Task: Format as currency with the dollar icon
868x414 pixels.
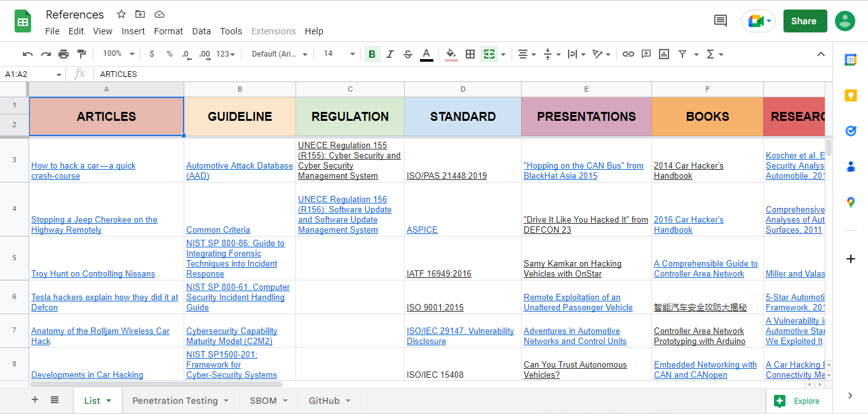Action: pyautogui.click(x=152, y=54)
